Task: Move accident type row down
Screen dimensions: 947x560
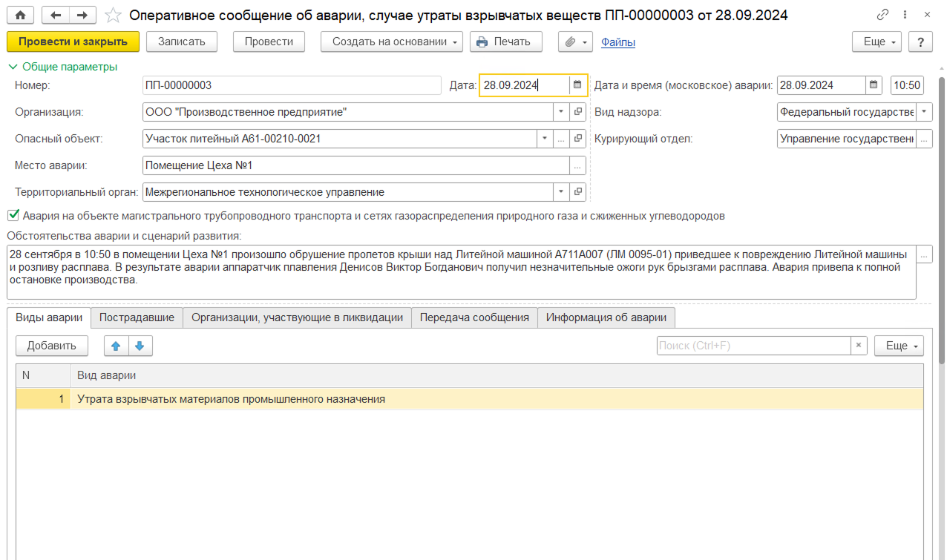Action: tap(140, 346)
